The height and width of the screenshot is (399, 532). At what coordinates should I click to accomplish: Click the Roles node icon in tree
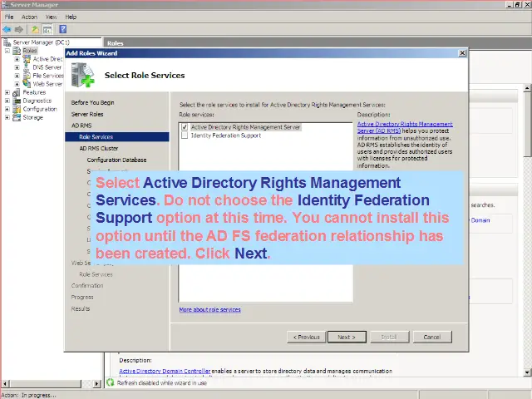tap(17, 51)
